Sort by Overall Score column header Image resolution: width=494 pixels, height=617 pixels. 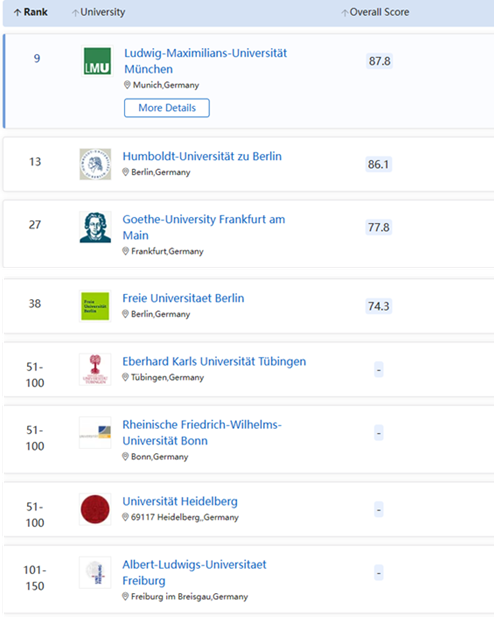[x=375, y=12]
